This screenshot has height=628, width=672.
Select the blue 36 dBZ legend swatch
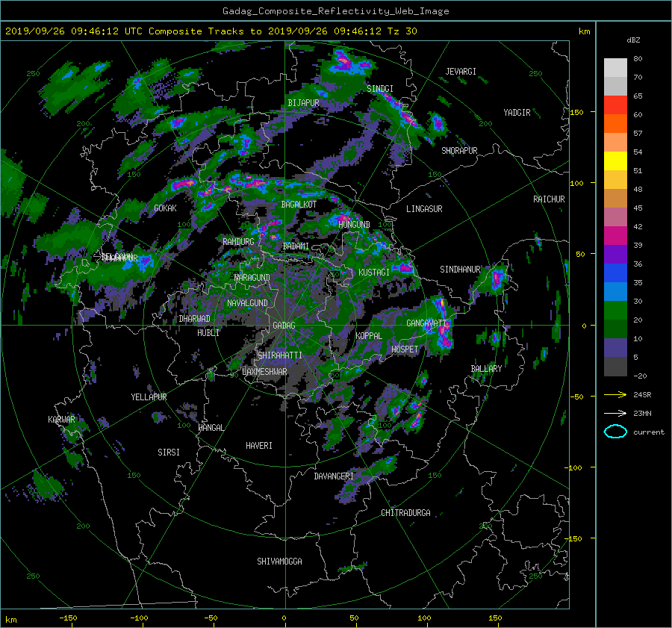[615, 273]
